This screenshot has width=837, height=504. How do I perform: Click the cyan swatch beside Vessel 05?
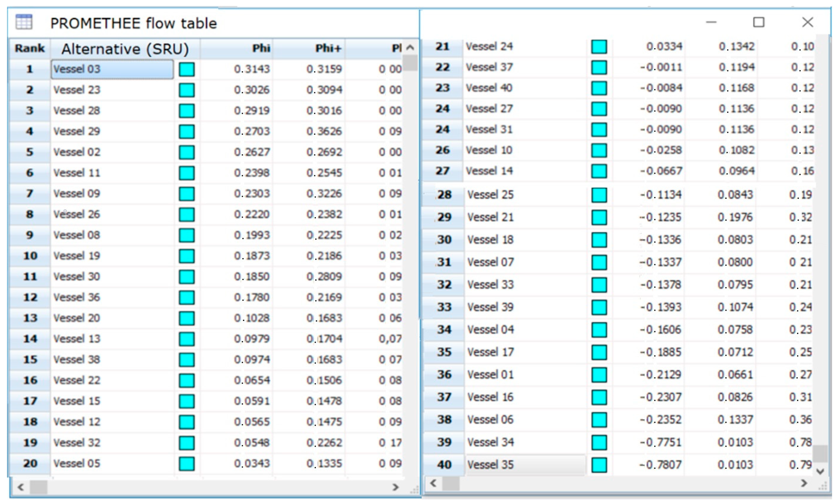[x=186, y=464]
